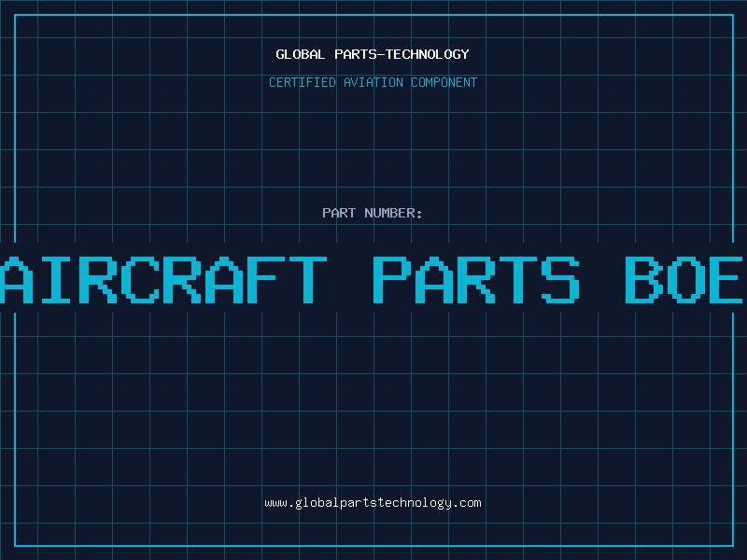Select the CERTIFIED AVIATION COMPONENT subtitle
747x560 pixels.
click(x=373, y=82)
